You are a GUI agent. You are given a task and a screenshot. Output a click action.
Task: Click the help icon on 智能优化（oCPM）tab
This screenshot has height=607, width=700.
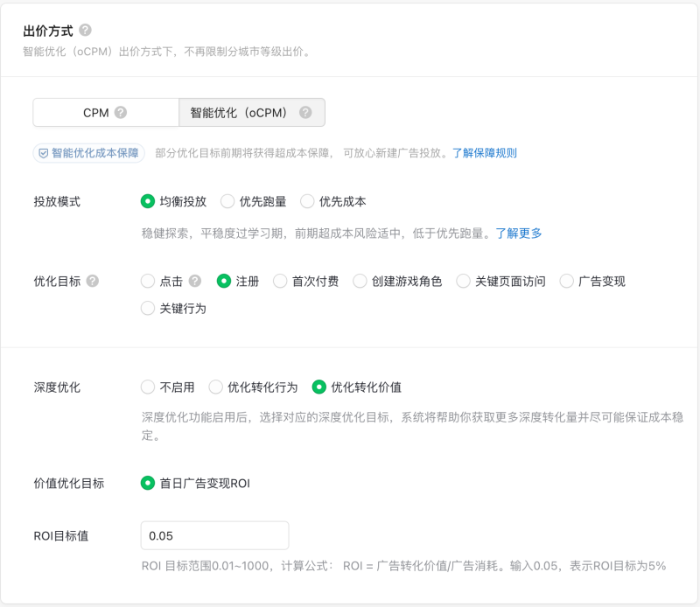[x=305, y=112]
